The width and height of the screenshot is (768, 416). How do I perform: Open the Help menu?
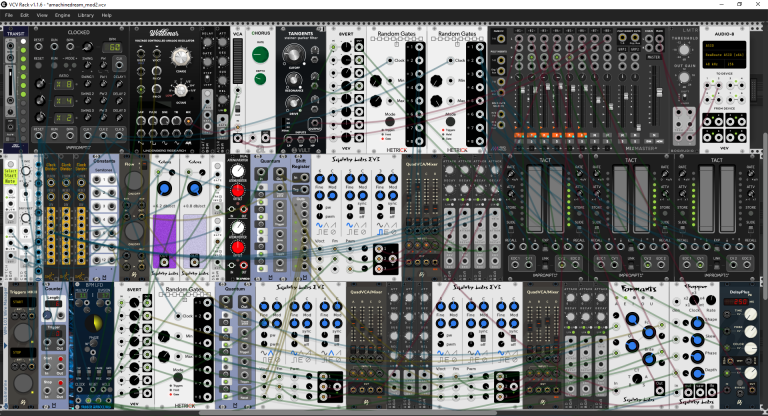click(x=106, y=15)
